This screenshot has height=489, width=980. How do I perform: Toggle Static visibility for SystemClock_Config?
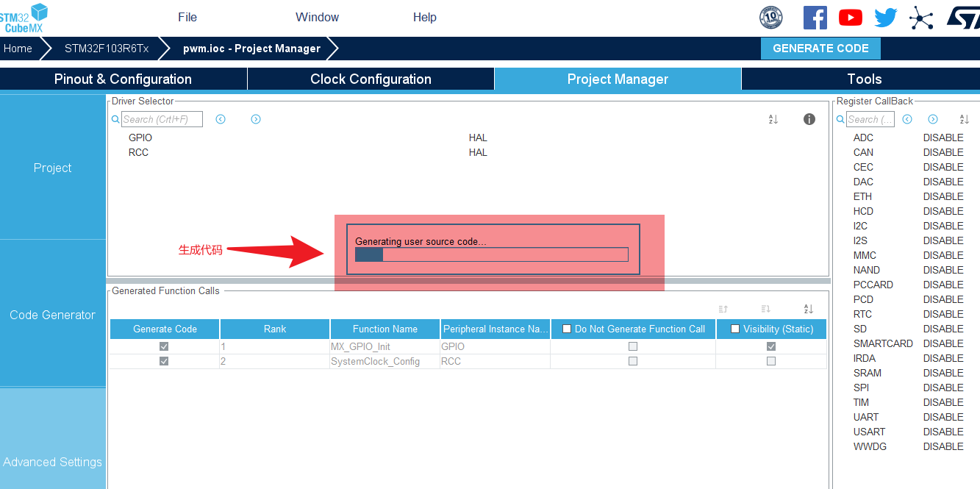pos(771,361)
